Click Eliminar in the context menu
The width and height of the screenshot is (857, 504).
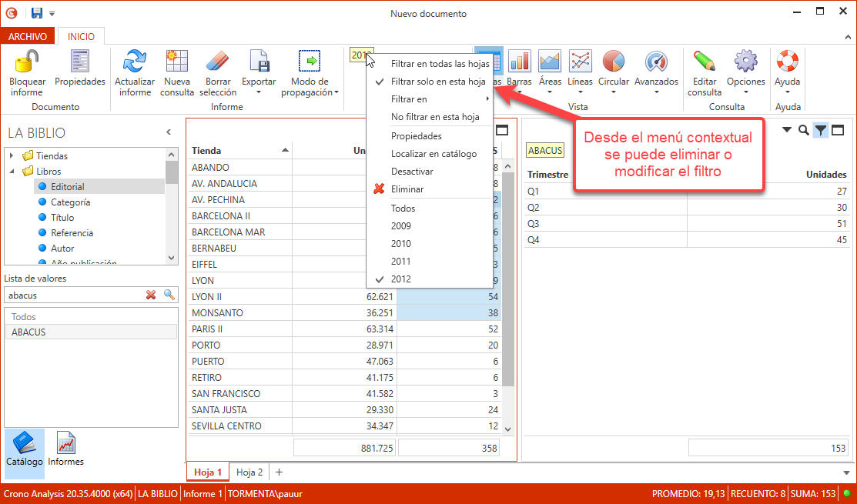pyautogui.click(x=407, y=189)
